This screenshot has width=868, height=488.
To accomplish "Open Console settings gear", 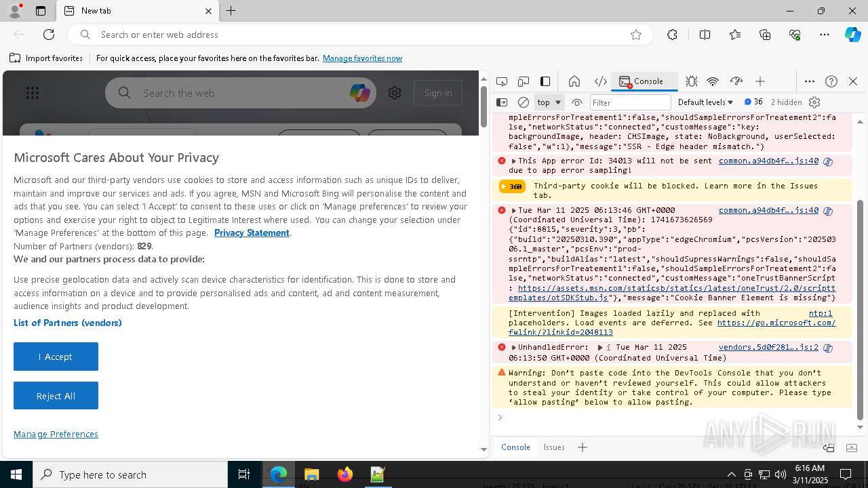I will (814, 102).
